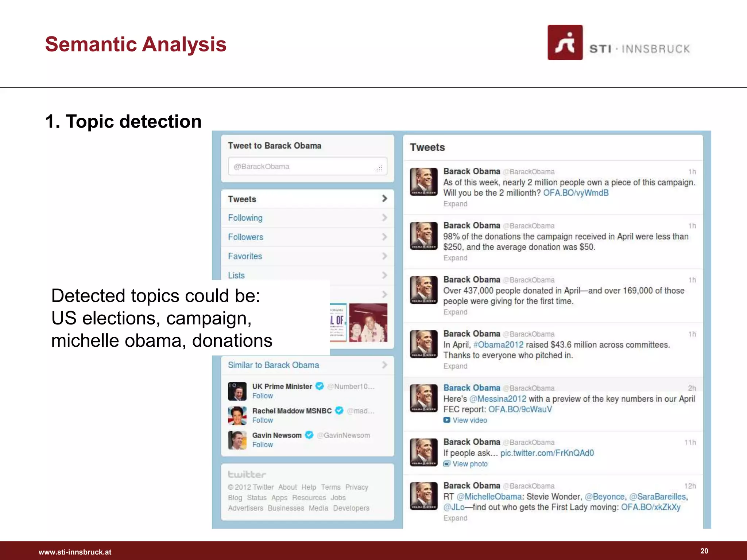Click the View photo picture icon

[447, 464]
